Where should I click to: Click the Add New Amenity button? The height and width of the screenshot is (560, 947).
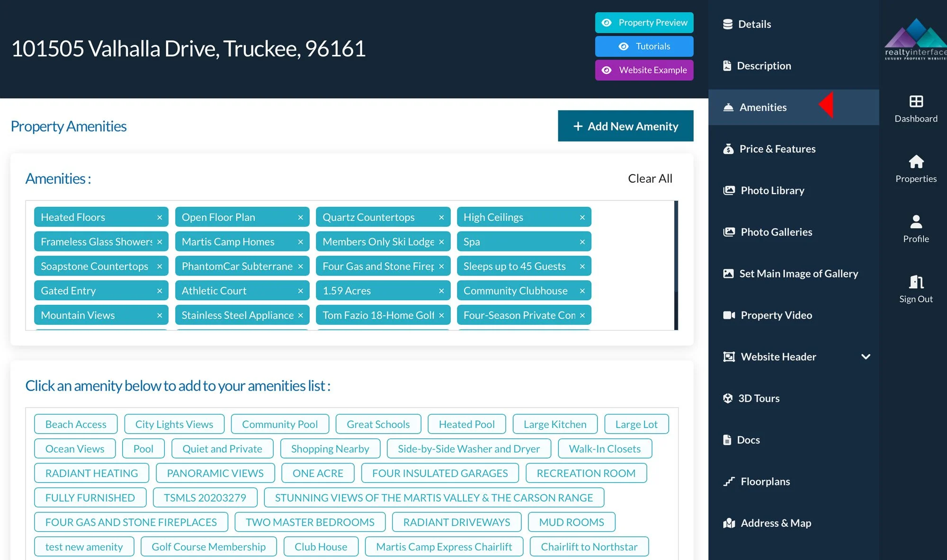point(625,126)
